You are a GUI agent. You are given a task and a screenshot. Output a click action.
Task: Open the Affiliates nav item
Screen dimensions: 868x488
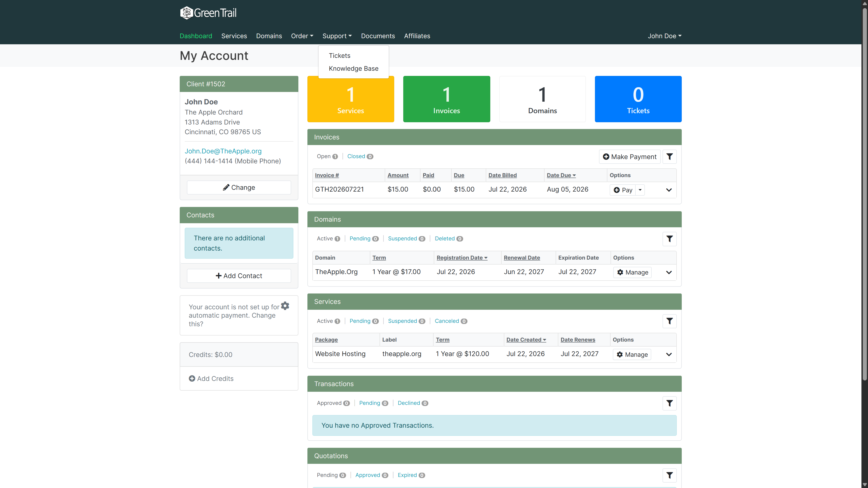click(x=417, y=36)
